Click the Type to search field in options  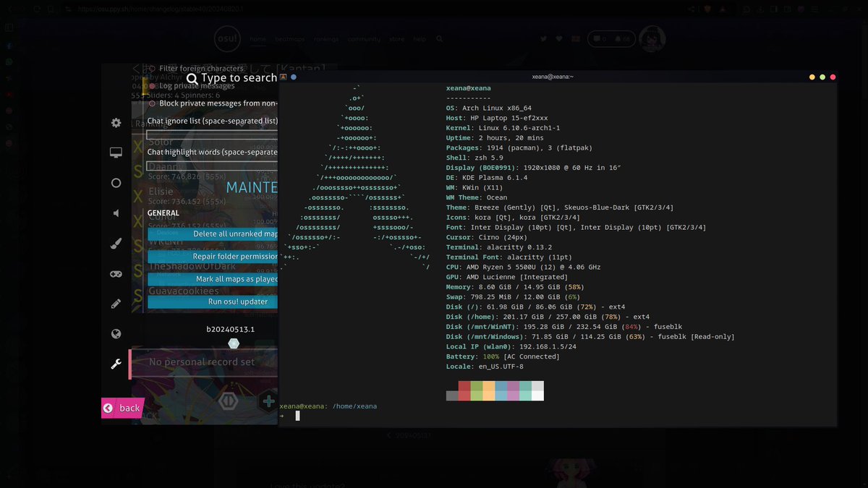coord(239,78)
